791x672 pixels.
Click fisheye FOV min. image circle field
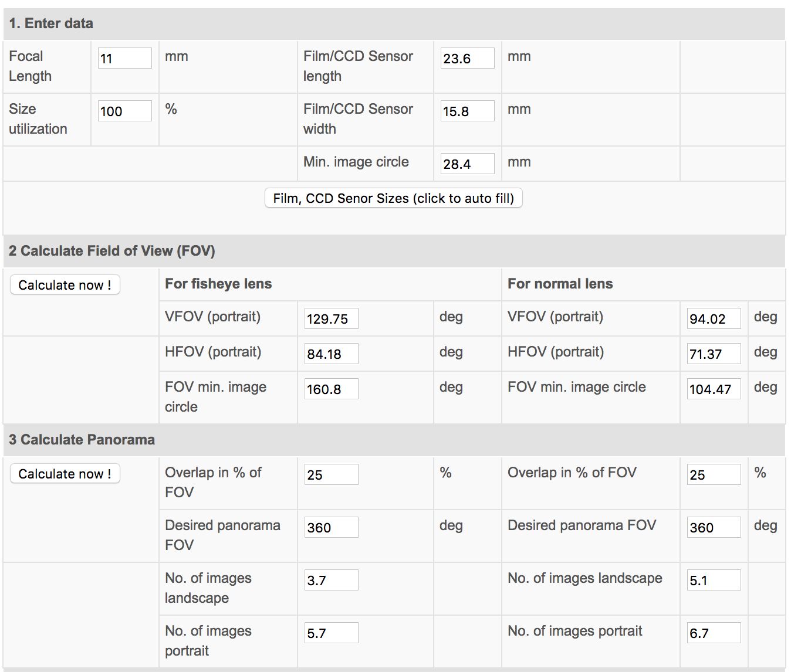(x=332, y=389)
